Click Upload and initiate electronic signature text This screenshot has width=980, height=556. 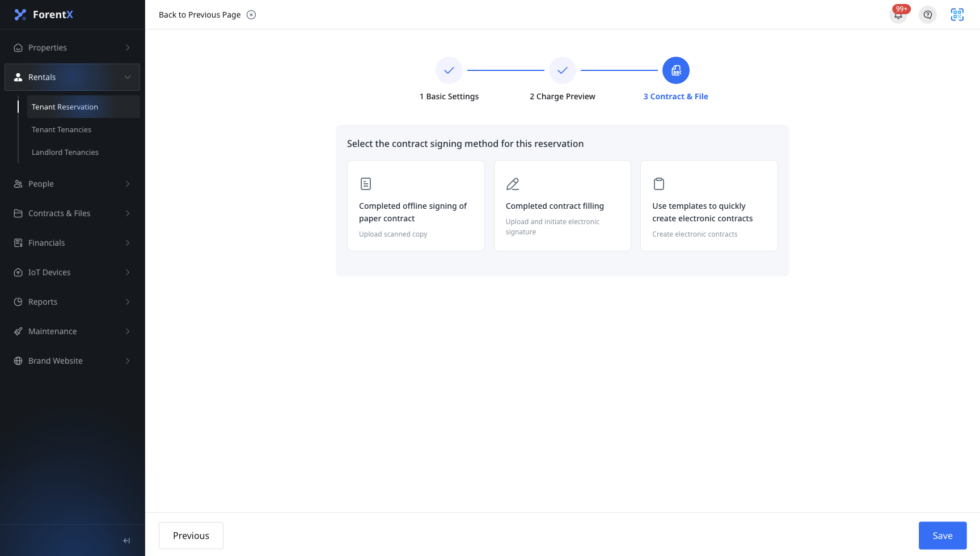coord(552,227)
